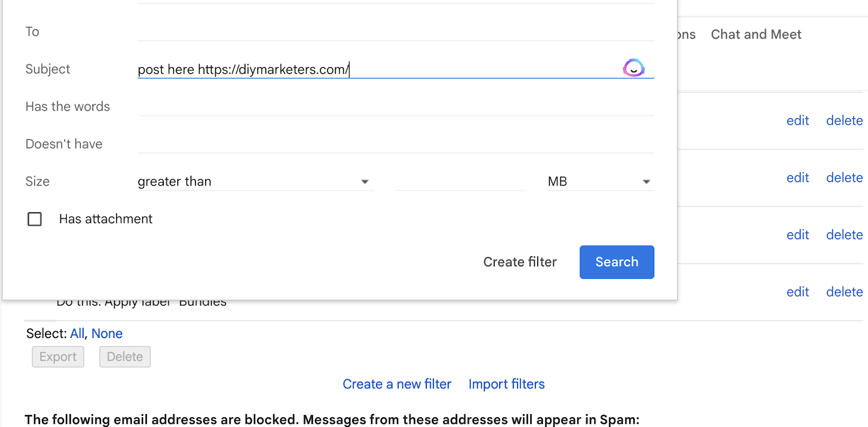Click the topmost edit link
The height and width of the screenshot is (427, 868).
pyautogui.click(x=797, y=120)
